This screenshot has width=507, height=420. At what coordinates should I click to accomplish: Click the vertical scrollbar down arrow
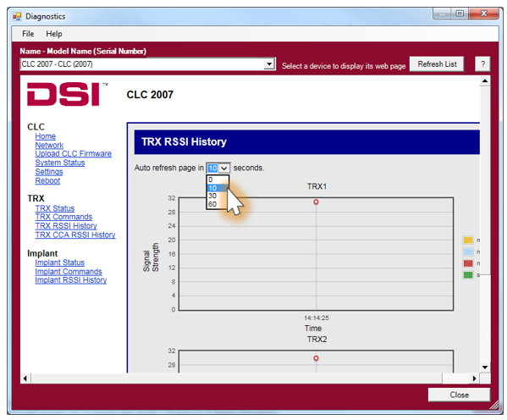[485, 367]
